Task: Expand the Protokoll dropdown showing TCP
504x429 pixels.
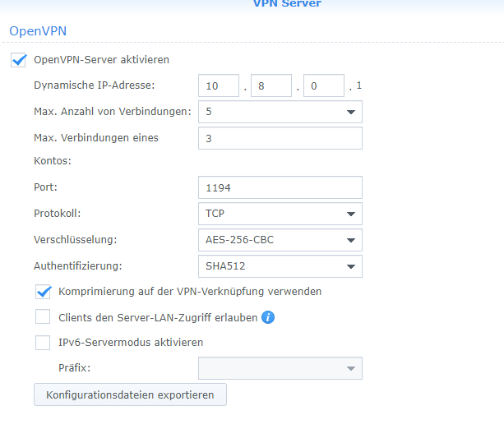Action: click(280, 214)
